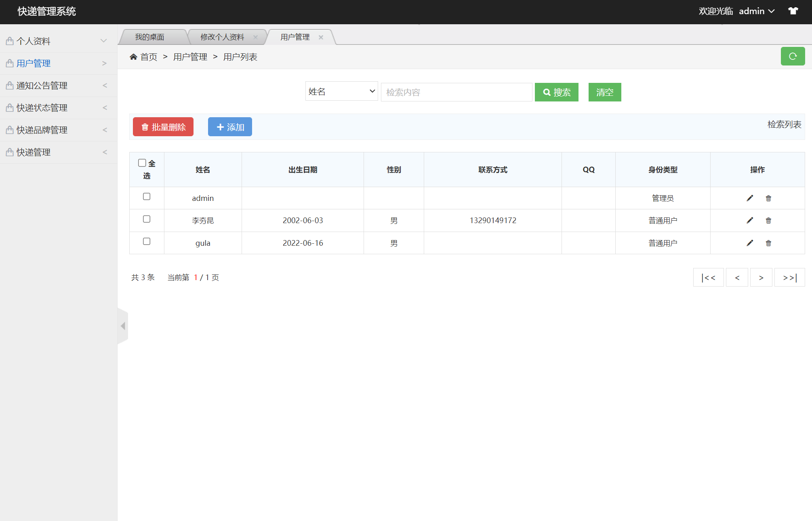
Task: Click the delete trash icon for admin row
Action: tap(768, 198)
